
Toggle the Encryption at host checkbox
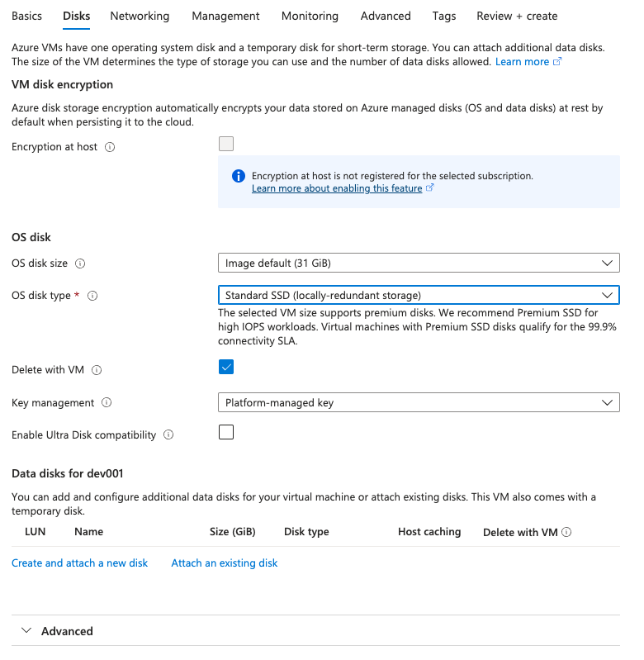pos(226,144)
